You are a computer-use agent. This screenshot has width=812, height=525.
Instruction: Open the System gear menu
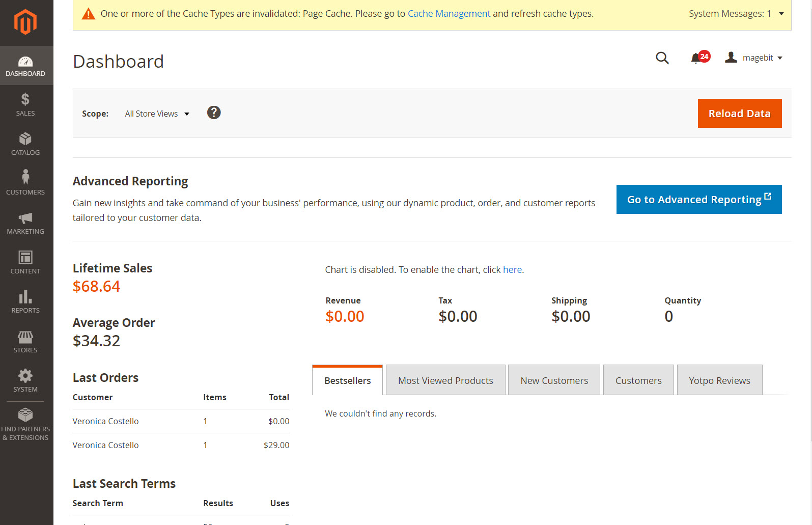25,381
